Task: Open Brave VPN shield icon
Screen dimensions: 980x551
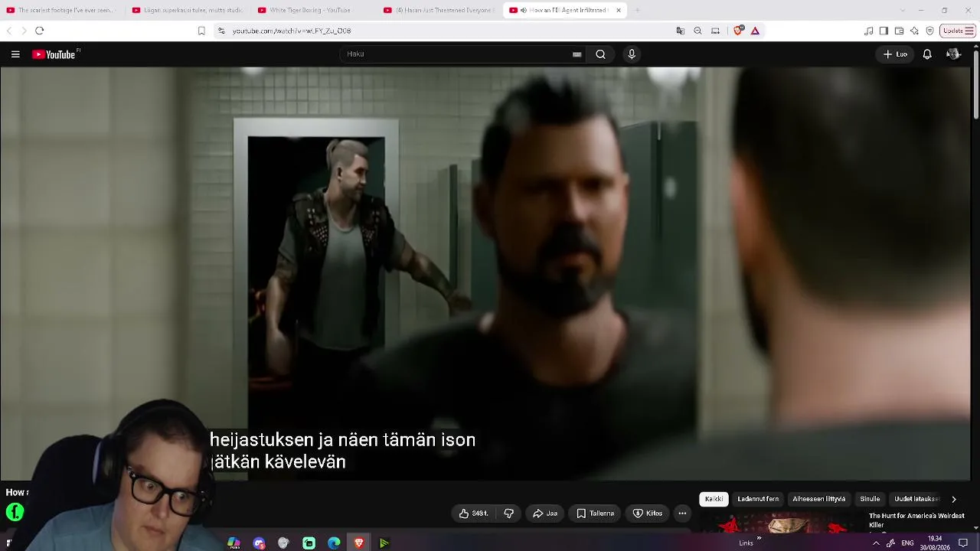Action: tap(929, 31)
